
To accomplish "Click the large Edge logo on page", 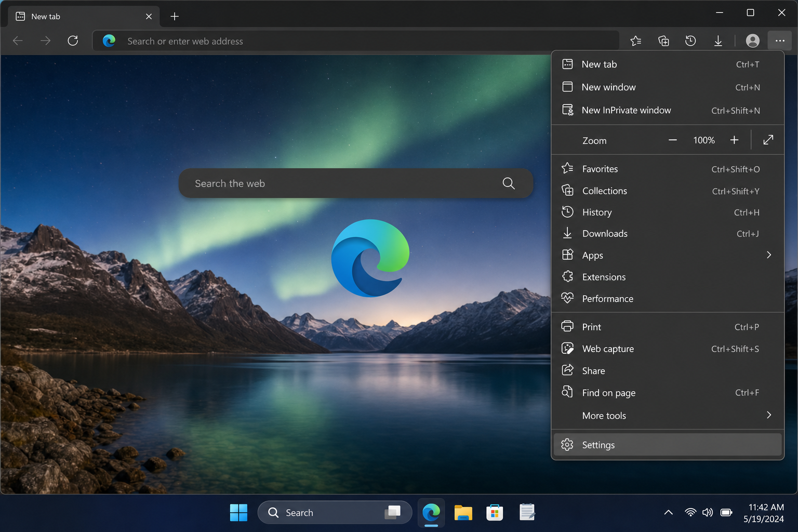I will click(x=370, y=258).
